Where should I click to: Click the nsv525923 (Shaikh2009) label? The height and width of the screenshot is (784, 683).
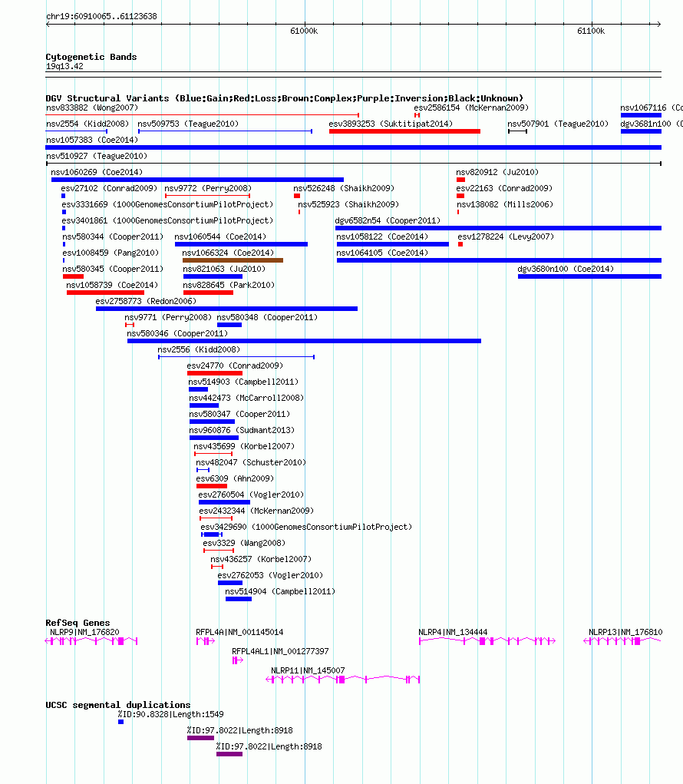(x=348, y=204)
